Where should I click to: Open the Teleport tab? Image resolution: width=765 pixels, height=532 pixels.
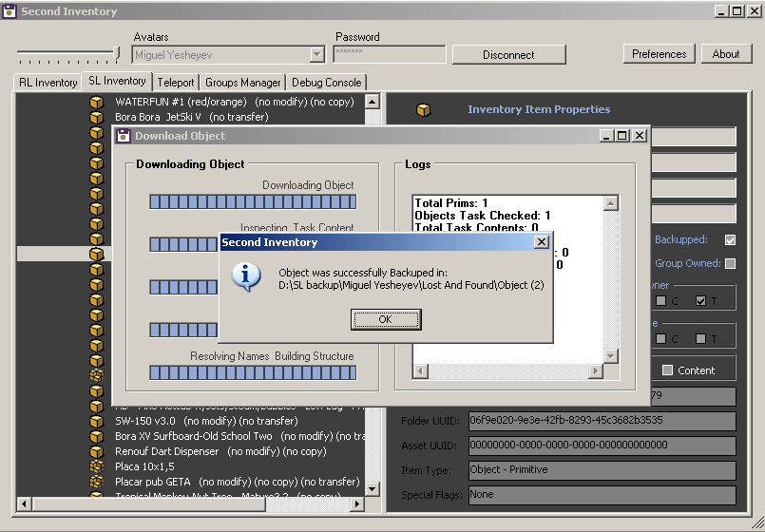coord(176,83)
